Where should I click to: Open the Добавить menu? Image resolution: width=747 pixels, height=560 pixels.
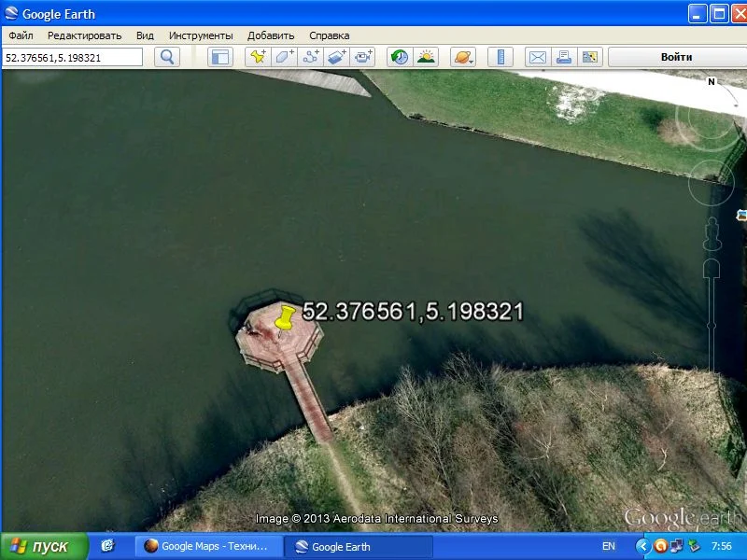coord(271,35)
